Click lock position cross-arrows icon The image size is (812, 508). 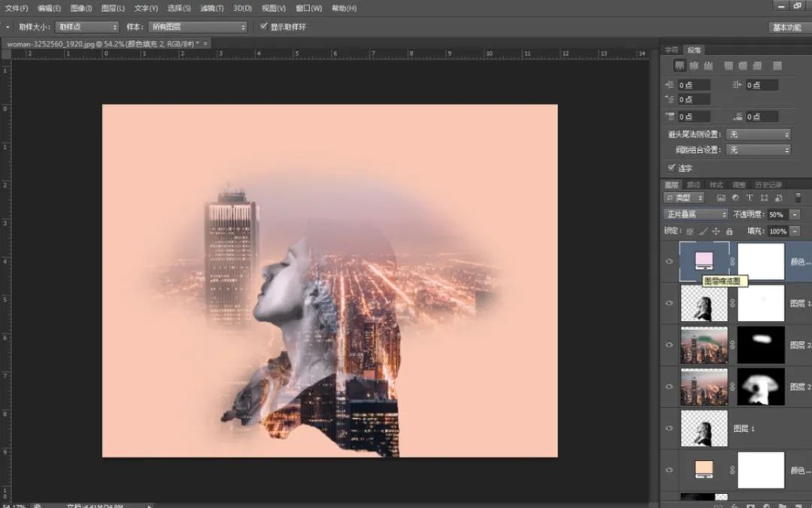click(716, 231)
